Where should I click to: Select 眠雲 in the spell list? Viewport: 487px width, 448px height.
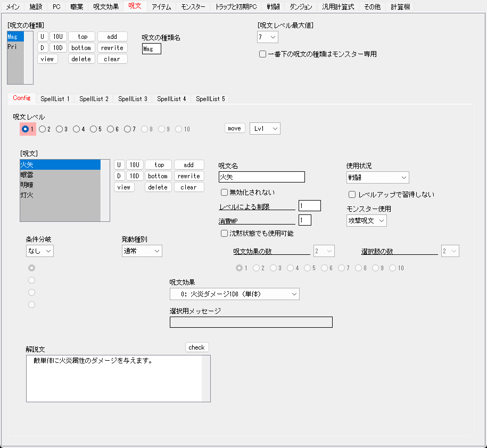(x=60, y=175)
